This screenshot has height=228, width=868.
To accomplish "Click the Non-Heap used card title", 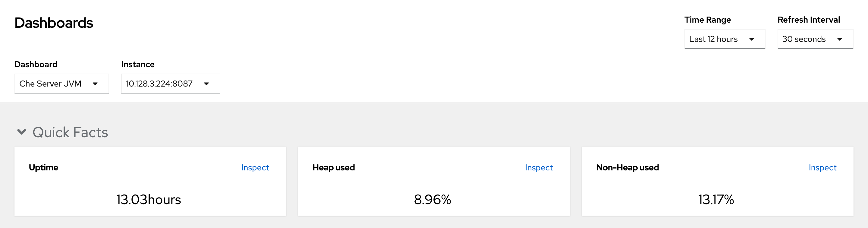I will (627, 168).
